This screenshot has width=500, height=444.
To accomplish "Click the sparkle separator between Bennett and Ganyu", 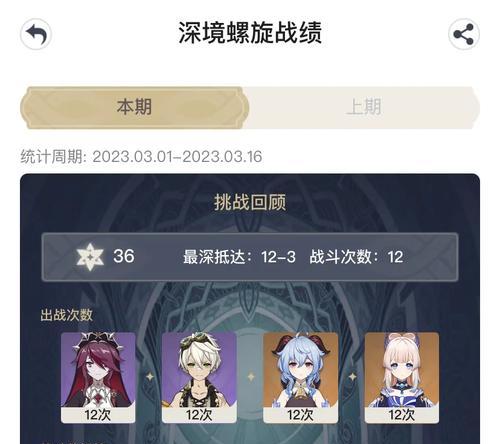I will click(x=251, y=377).
